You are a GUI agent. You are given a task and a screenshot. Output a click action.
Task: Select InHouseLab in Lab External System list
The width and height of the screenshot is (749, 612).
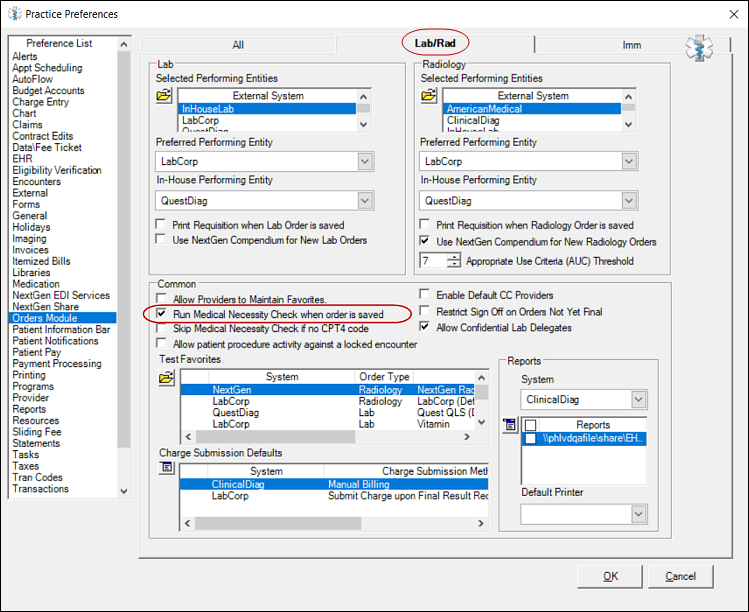point(267,109)
